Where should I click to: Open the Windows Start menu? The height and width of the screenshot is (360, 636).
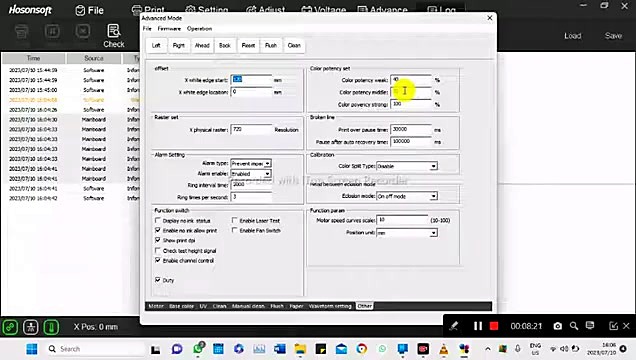32,349
